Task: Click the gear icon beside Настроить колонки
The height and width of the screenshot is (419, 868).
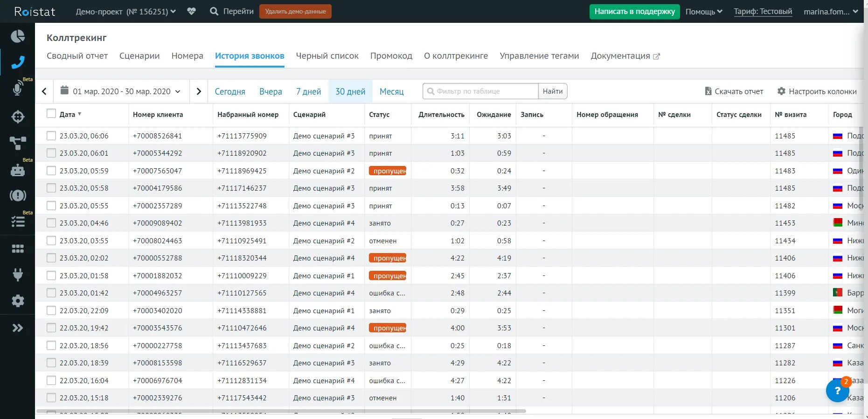Action: click(781, 91)
